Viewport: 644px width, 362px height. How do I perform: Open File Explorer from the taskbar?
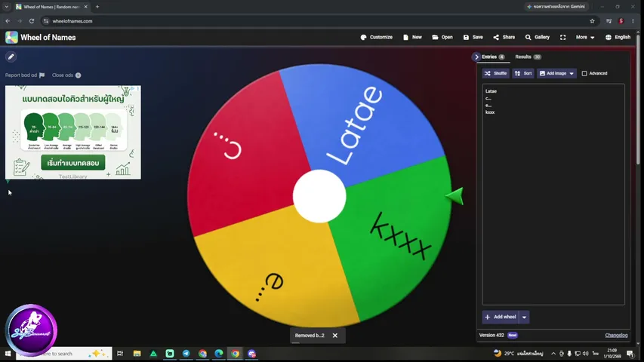coord(137,354)
